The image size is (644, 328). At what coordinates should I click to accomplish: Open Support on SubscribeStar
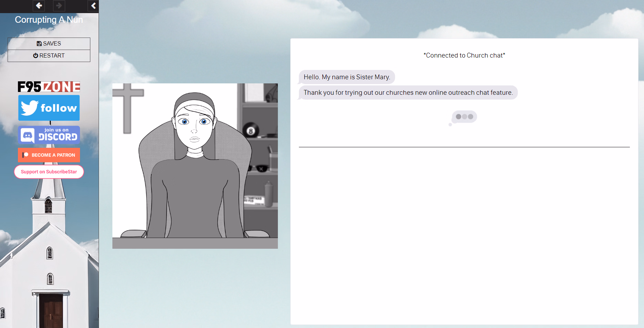click(49, 172)
